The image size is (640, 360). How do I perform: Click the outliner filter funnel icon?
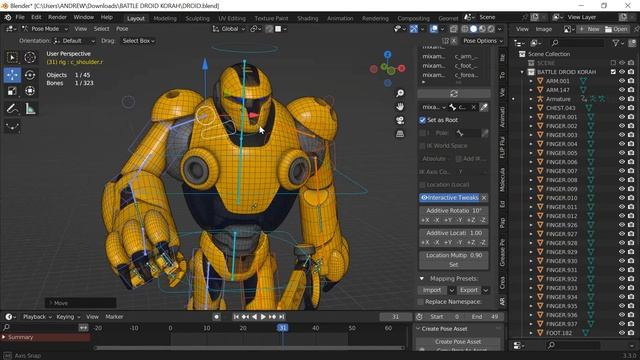click(616, 43)
